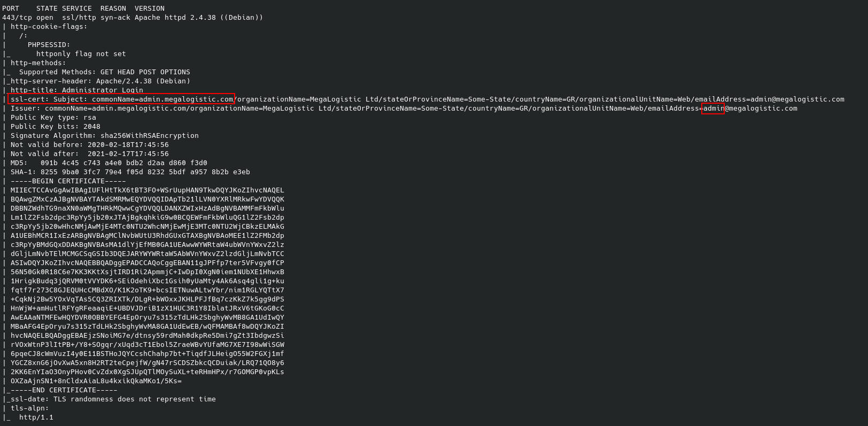Click the BEGIN CERTIFICATE marker line
Image resolution: width=868 pixels, height=426 pixels.
(68, 181)
